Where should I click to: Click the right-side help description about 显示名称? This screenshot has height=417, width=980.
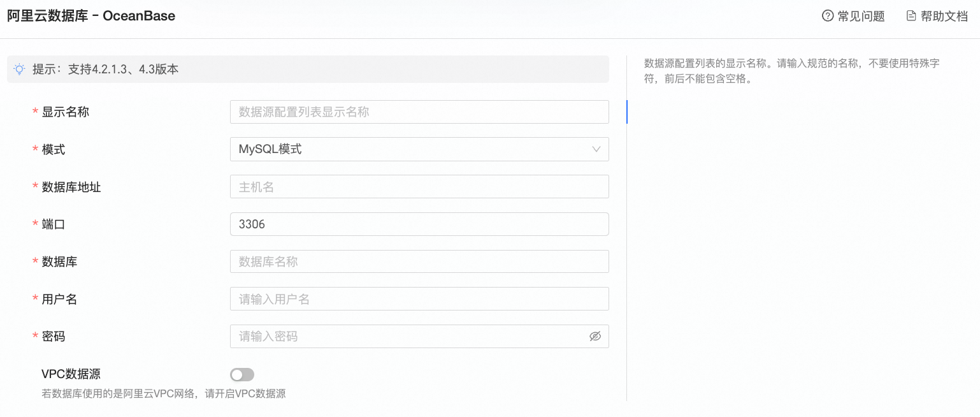(791, 71)
